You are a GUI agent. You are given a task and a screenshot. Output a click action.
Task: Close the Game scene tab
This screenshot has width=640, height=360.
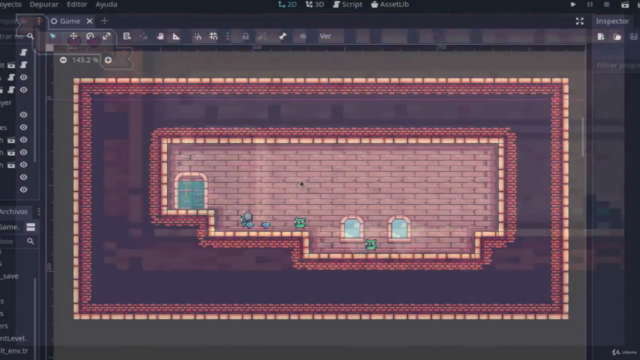[89, 21]
